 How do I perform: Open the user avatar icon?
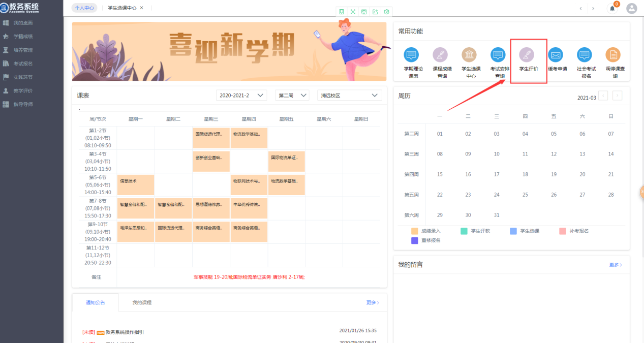pyautogui.click(x=631, y=9)
